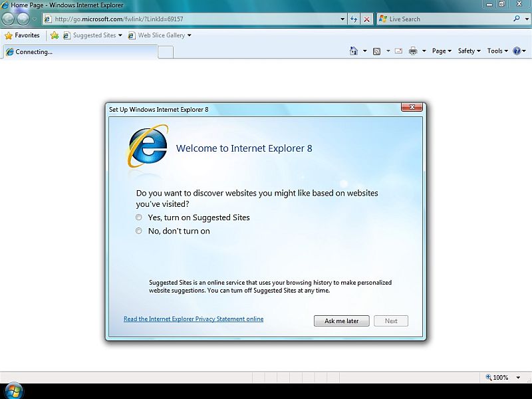Close the Set Up Internet Explorer 8 dialog
The width and height of the screenshot is (532, 399).
coord(412,107)
